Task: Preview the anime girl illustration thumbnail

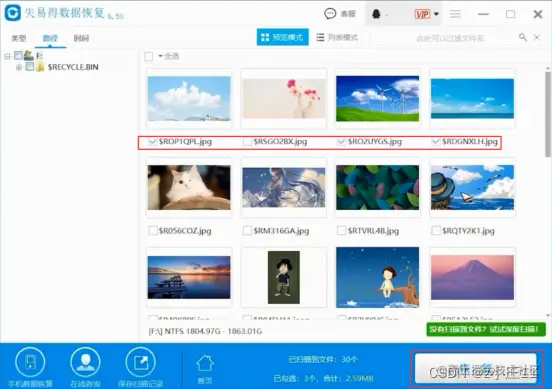Action: pos(284,187)
